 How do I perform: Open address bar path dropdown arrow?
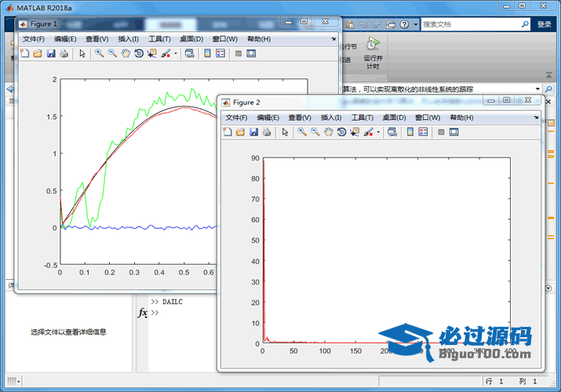point(537,89)
